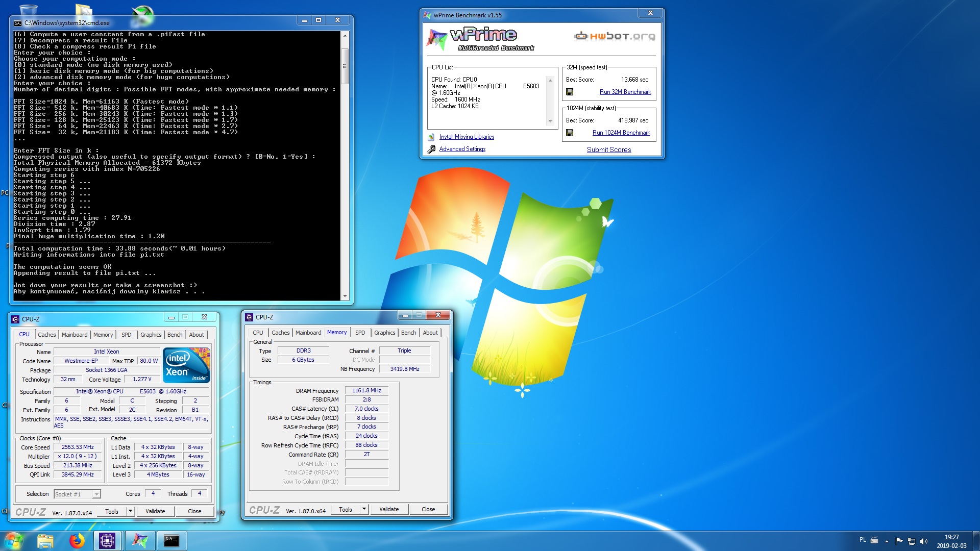The image size is (980, 551).
Task: Click the HWBOT.org logo in wPrime
Action: coord(615,36)
